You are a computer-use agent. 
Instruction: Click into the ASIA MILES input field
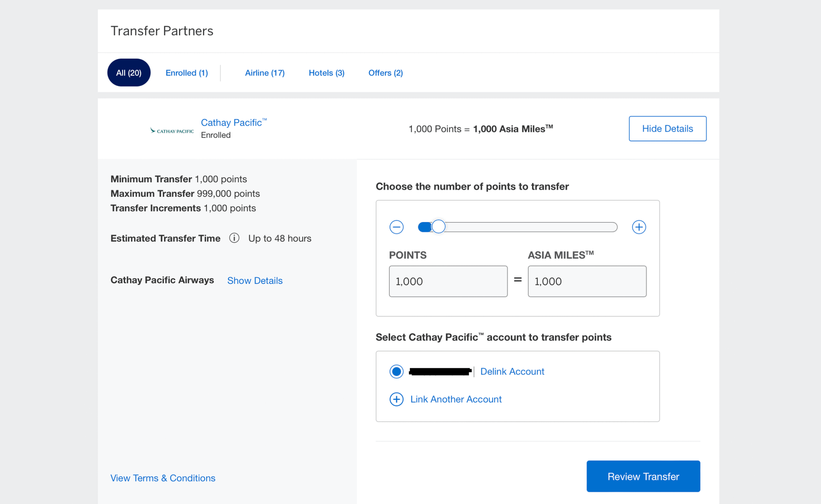pyautogui.click(x=587, y=281)
